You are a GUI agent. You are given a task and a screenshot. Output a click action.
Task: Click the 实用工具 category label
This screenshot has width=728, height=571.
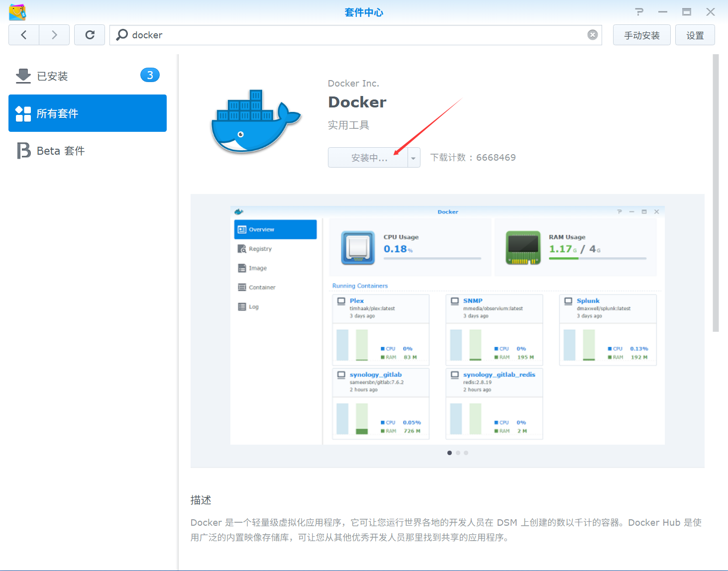348,125
